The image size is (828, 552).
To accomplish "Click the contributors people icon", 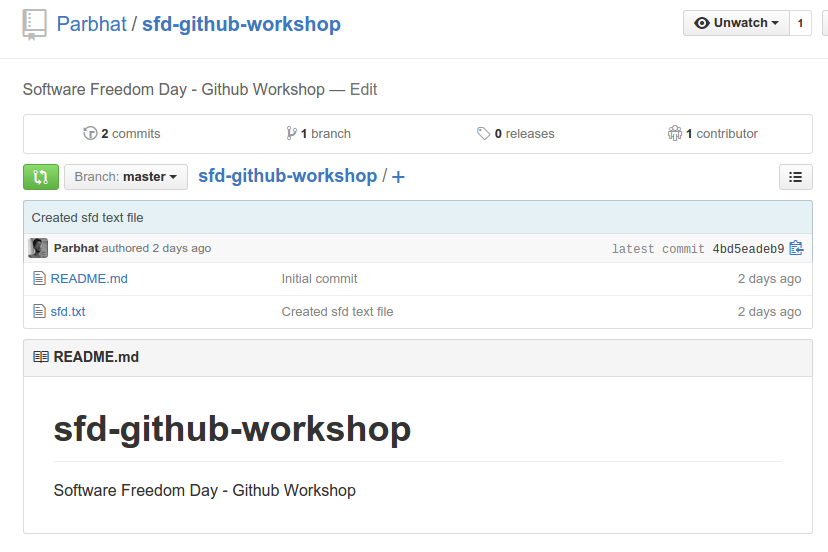I will (x=674, y=133).
